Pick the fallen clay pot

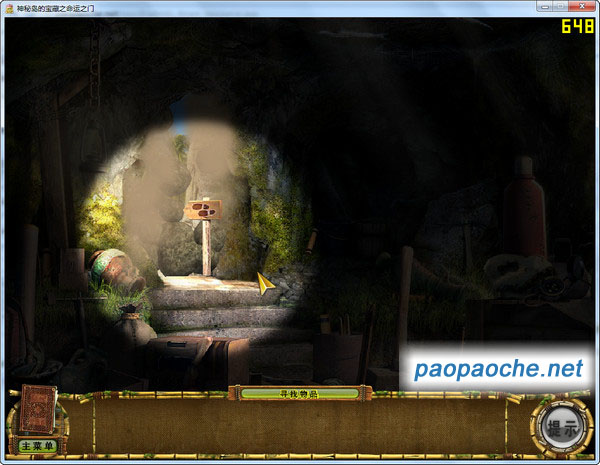click(116, 270)
